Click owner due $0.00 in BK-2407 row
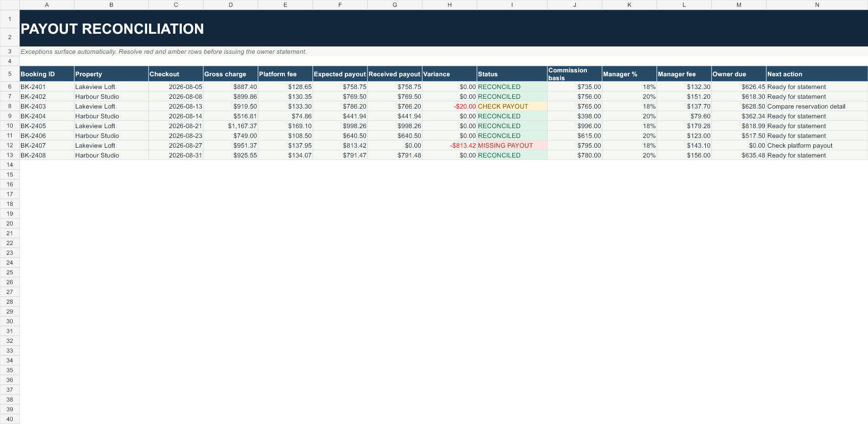 (x=739, y=145)
